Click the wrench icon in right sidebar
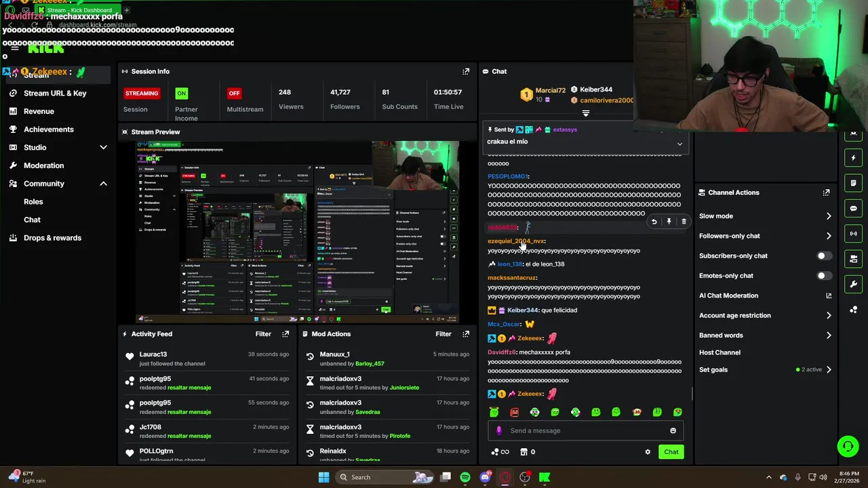868x488 pixels. (854, 284)
